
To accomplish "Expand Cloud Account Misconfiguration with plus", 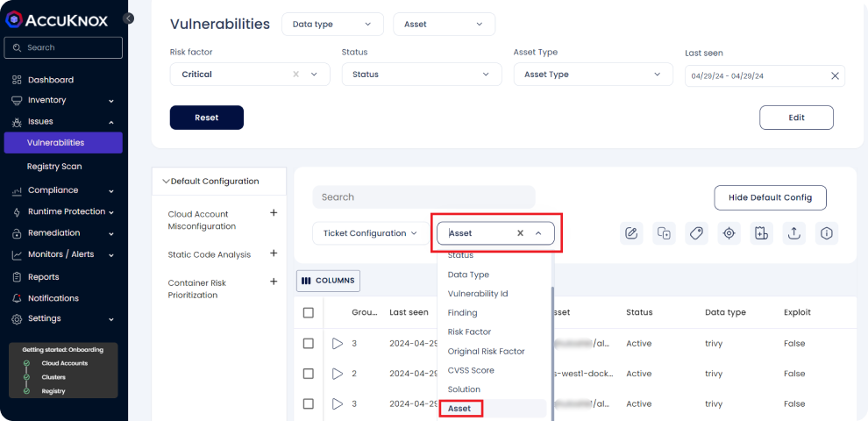I will tap(274, 213).
